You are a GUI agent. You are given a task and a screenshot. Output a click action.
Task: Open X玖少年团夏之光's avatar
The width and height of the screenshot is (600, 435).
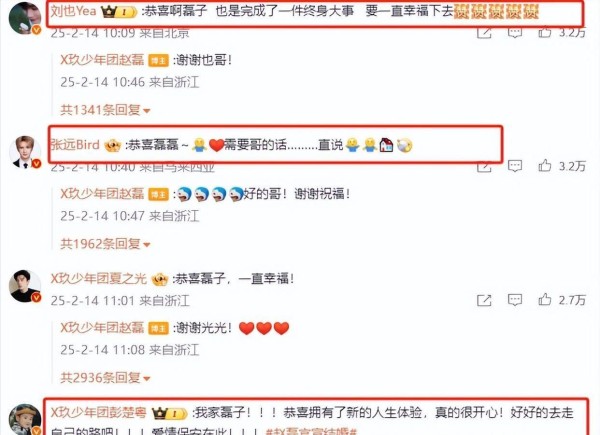pos(25,286)
